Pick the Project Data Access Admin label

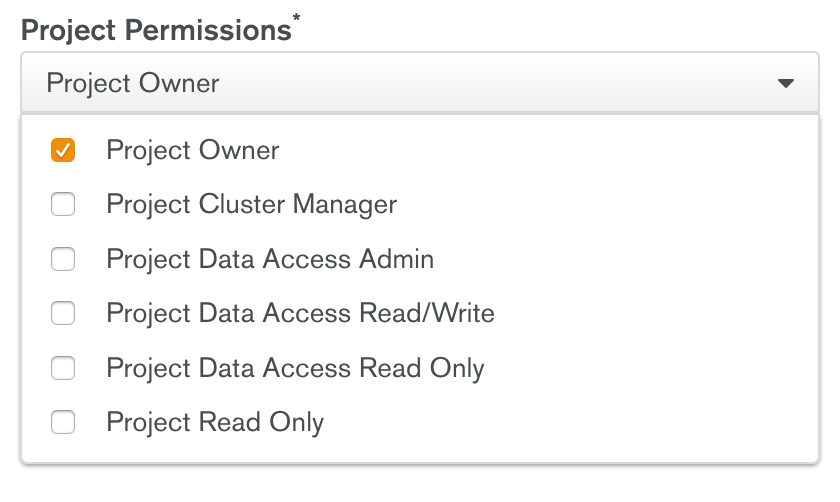pyautogui.click(x=270, y=259)
